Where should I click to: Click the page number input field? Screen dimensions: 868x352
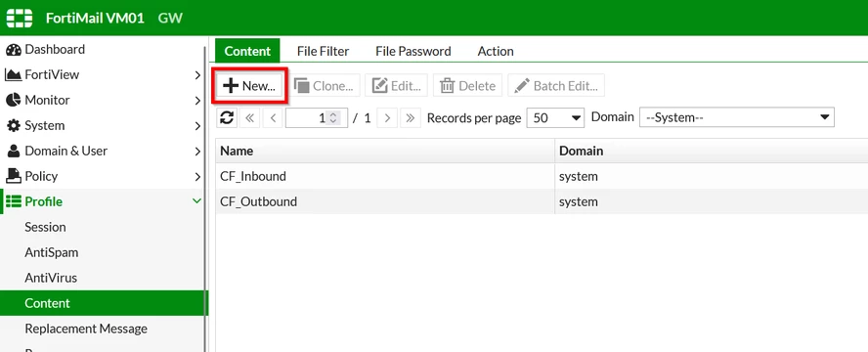point(317,118)
